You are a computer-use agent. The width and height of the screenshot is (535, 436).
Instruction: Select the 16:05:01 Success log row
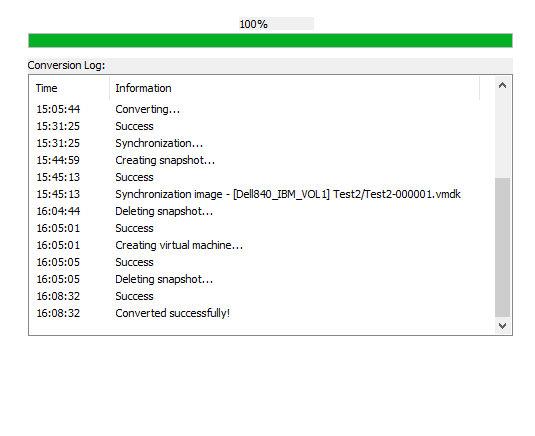pyautogui.click(x=262, y=228)
